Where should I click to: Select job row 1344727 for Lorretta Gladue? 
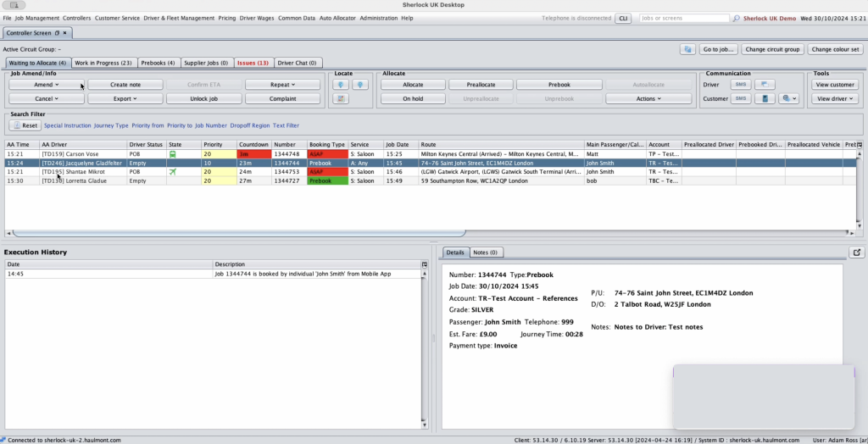click(431, 181)
